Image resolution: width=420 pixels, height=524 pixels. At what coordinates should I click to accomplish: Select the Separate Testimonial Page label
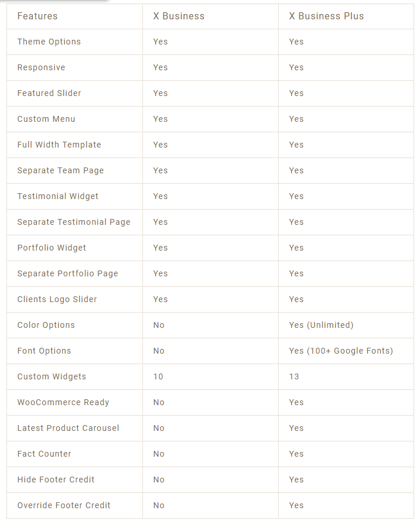(74, 222)
